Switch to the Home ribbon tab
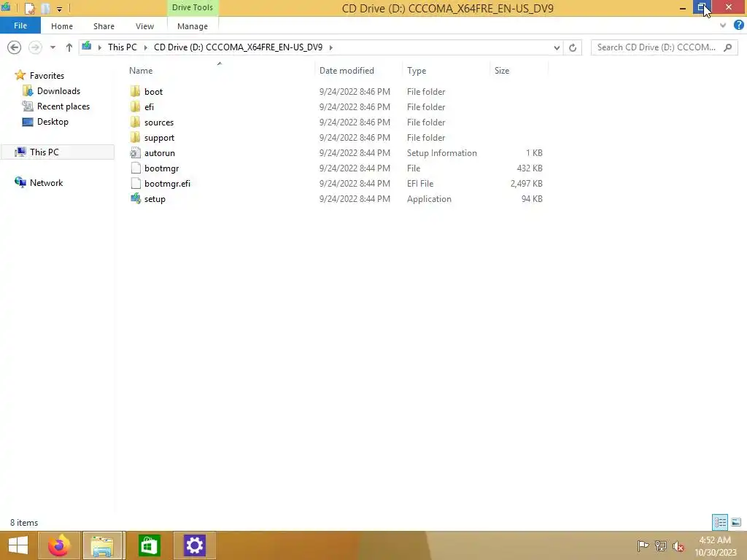This screenshot has height=560, width=747. coord(62,26)
